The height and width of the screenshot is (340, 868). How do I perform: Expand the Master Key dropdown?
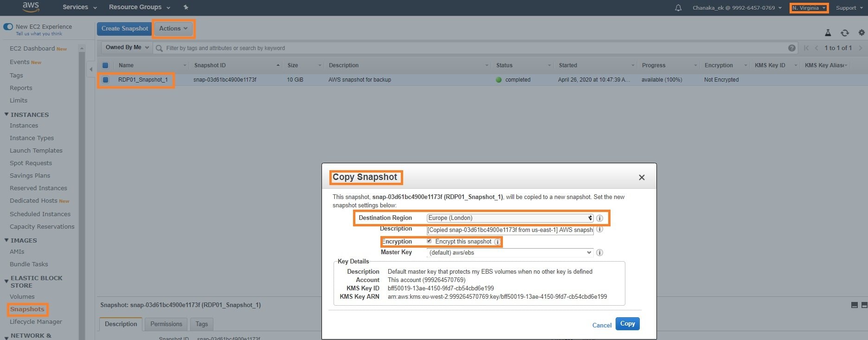[x=509, y=253]
